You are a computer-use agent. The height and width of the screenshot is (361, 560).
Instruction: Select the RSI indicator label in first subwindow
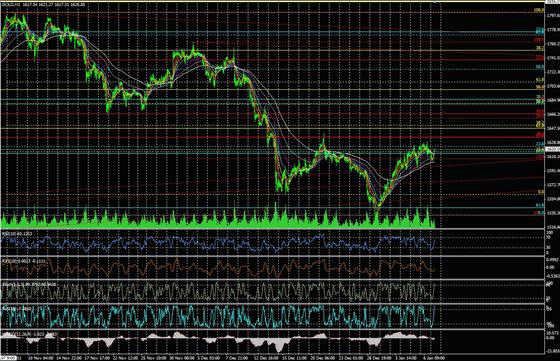17,233
